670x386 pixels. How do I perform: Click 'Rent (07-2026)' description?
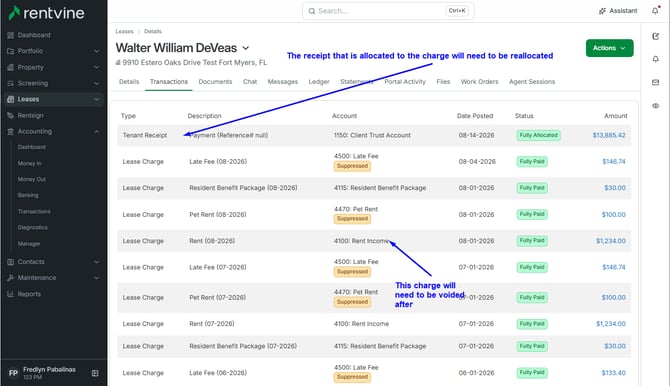click(x=212, y=324)
